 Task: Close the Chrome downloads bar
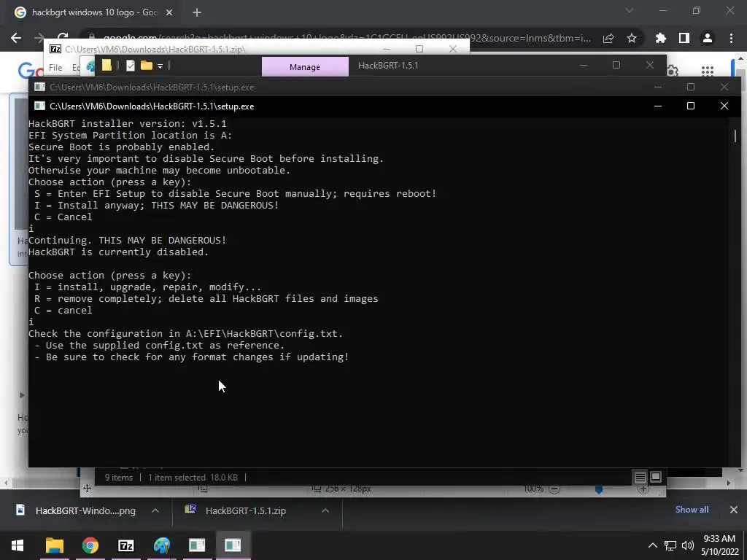coord(734,510)
